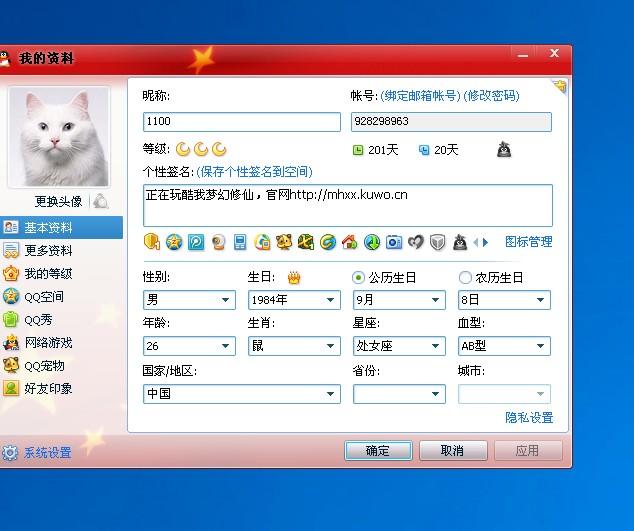Click the 昵称 input field containing 1100
This screenshot has width=634, height=531.
tap(242, 121)
